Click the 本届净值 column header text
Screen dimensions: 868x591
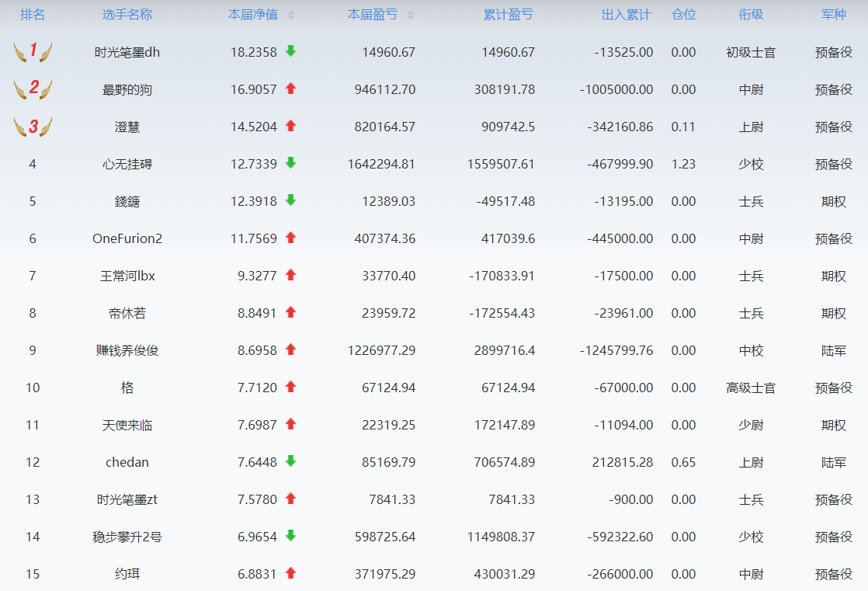(x=253, y=15)
